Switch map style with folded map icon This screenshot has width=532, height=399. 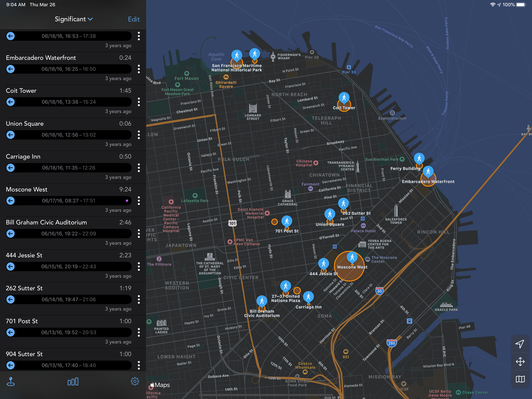point(520,379)
